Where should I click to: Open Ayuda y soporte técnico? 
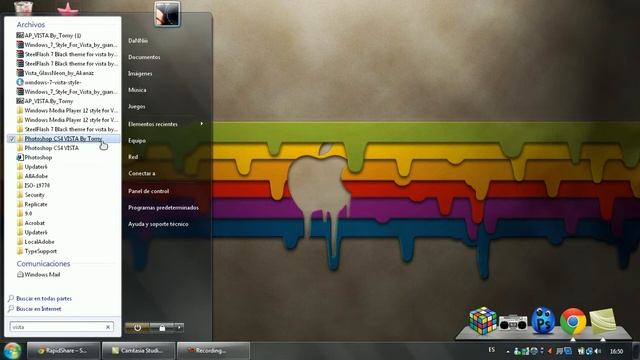tap(158, 224)
